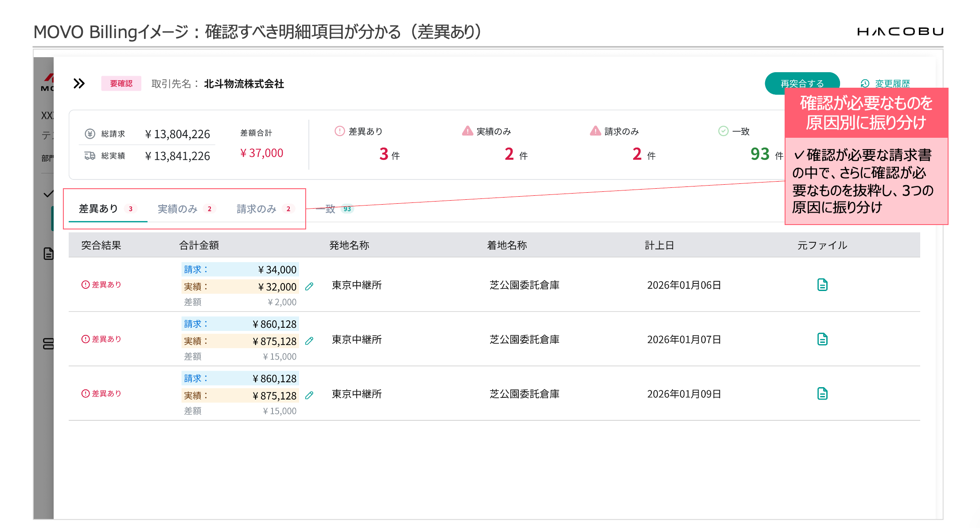Edit 実績 amount ¥32,000 pencil icon
Image resolution: width=980 pixels, height=528 pixels.
309,287
